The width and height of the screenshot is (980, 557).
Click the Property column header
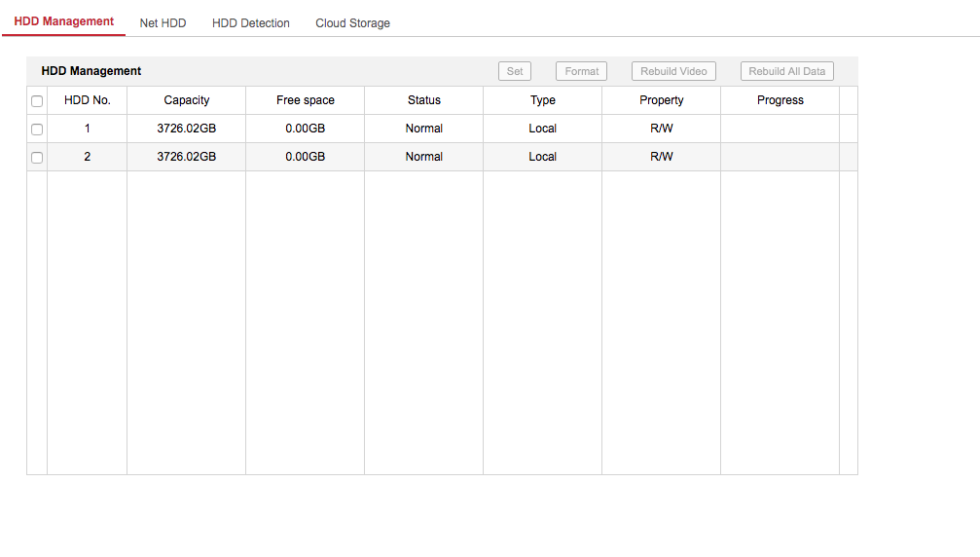[x=662, y=100]
